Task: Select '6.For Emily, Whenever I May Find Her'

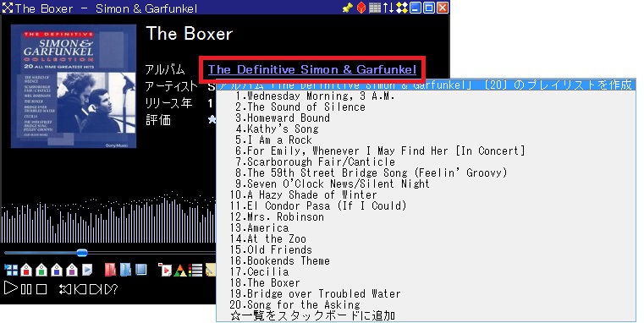Action: tap(426, 151)
